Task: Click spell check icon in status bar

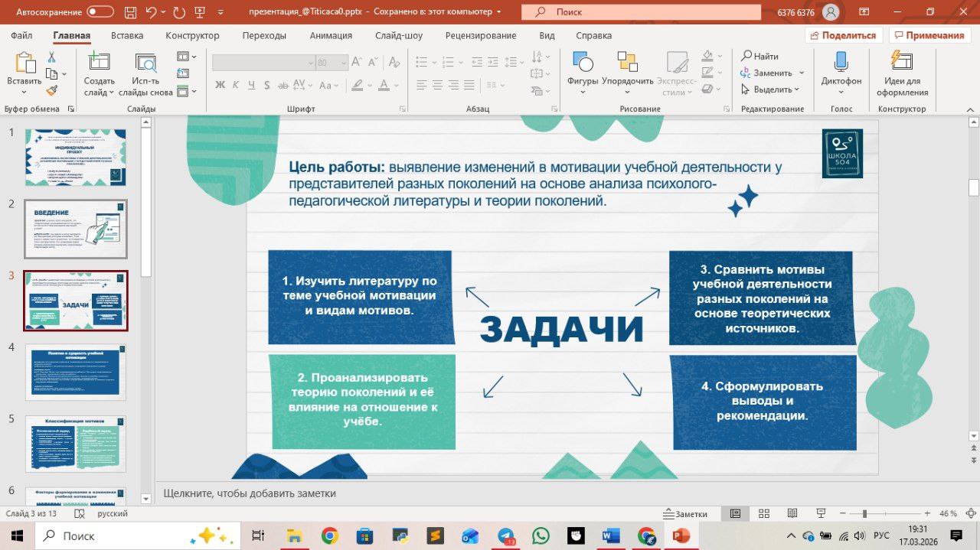Action: tap(78, 513)
